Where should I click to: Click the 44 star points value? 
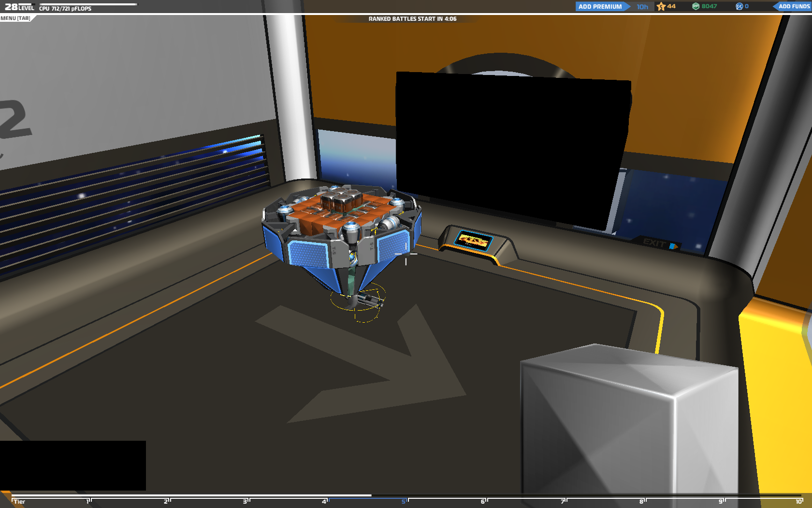point(671,6)
